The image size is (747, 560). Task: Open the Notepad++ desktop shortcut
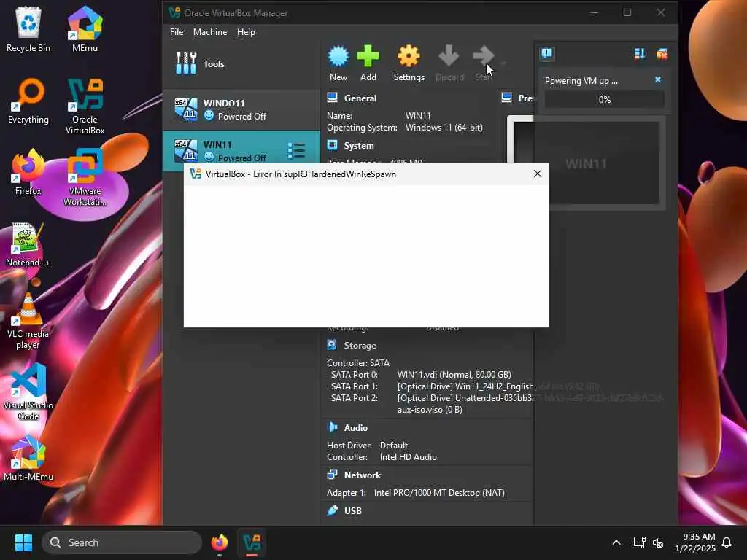coord(28,244)
